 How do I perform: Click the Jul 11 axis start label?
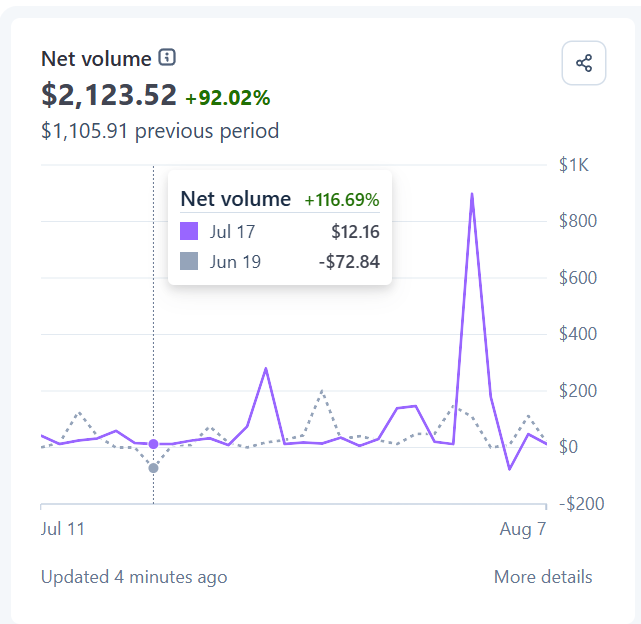[x=63, y=528]
